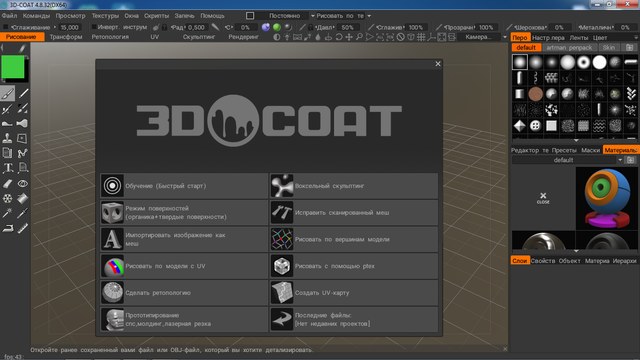
Task: Click the blue sphere depth channel icon
Action: click(x=266, y=27)
